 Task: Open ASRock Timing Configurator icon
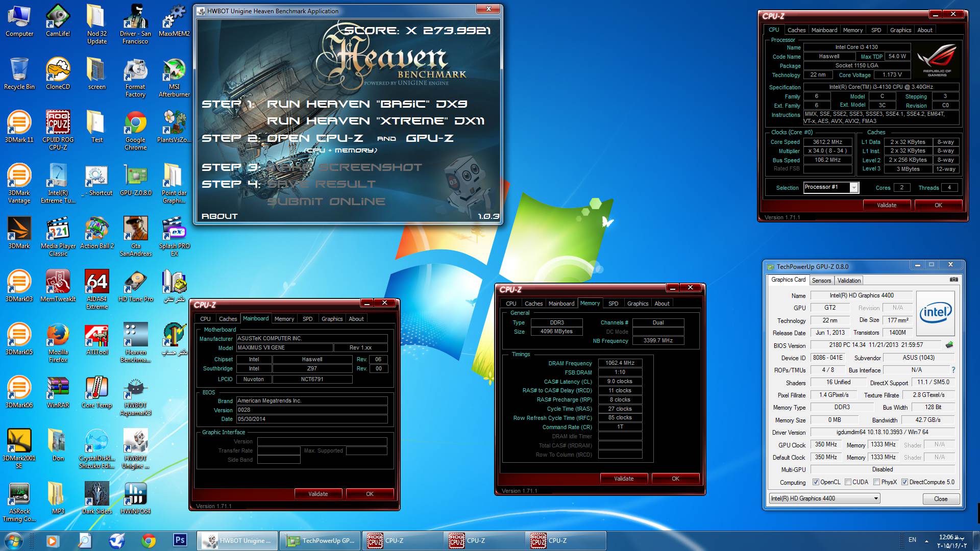click(x=19, y=502)
